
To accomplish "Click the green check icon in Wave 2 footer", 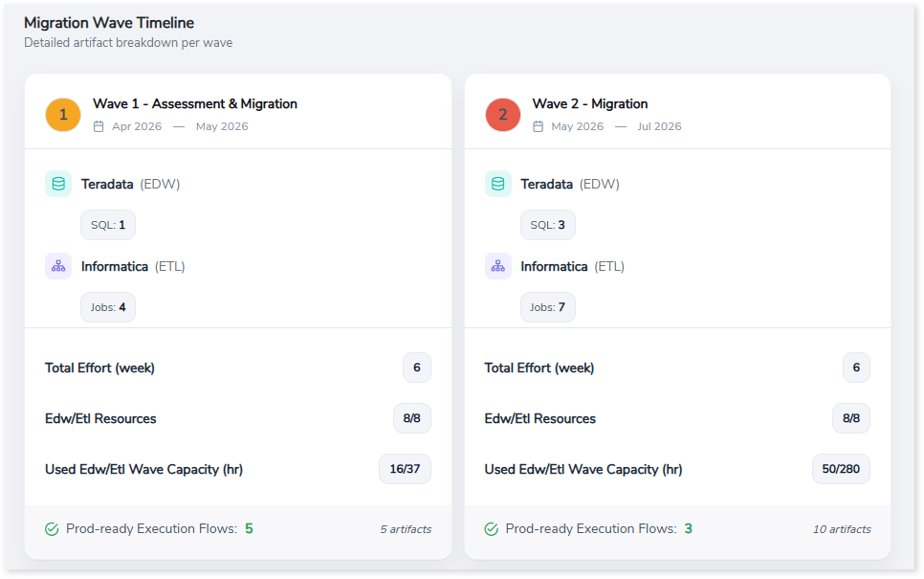I will pyautogui.click(x=492, y=529).
